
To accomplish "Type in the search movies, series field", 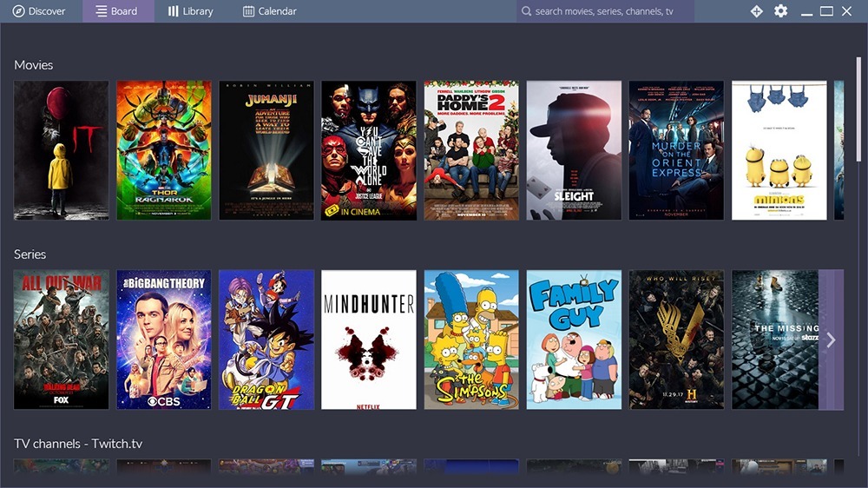I will tap(608, 11).
